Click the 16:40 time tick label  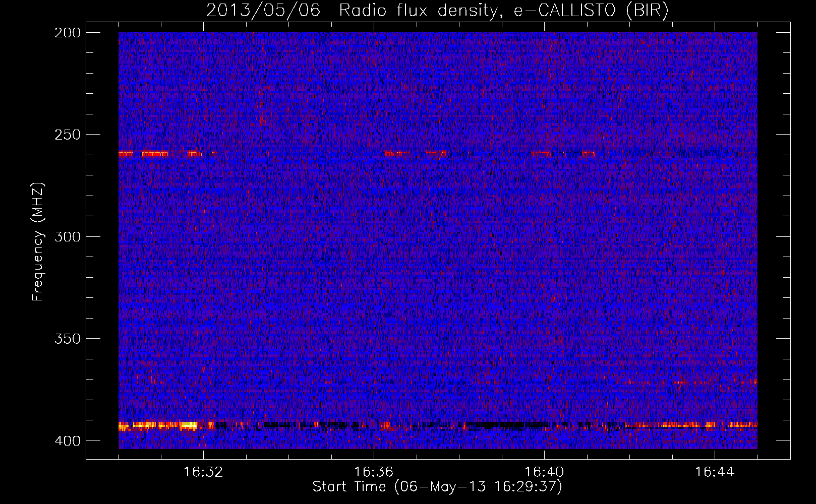coord(544,472)
